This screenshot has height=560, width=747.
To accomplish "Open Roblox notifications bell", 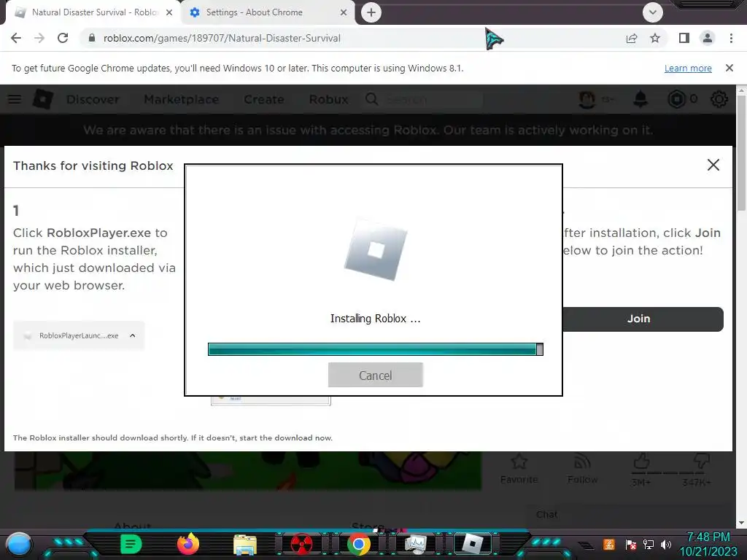I will pos(640,99).
